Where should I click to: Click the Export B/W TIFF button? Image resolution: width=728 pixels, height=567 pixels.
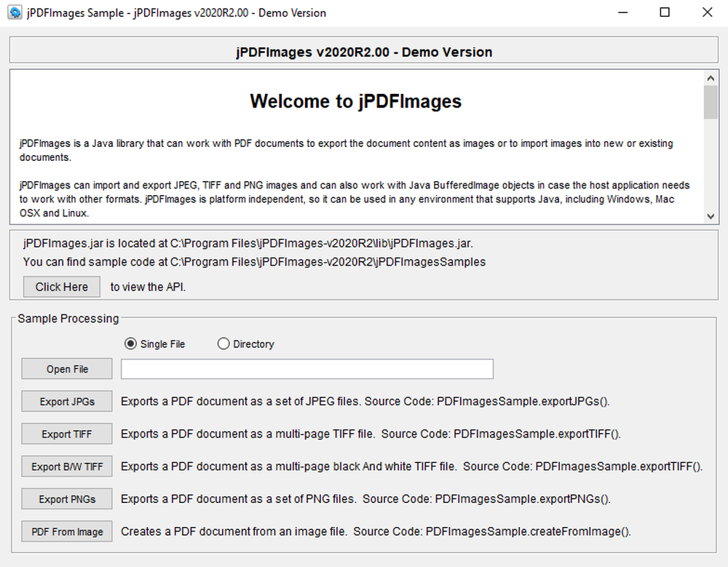pos(67,467)
